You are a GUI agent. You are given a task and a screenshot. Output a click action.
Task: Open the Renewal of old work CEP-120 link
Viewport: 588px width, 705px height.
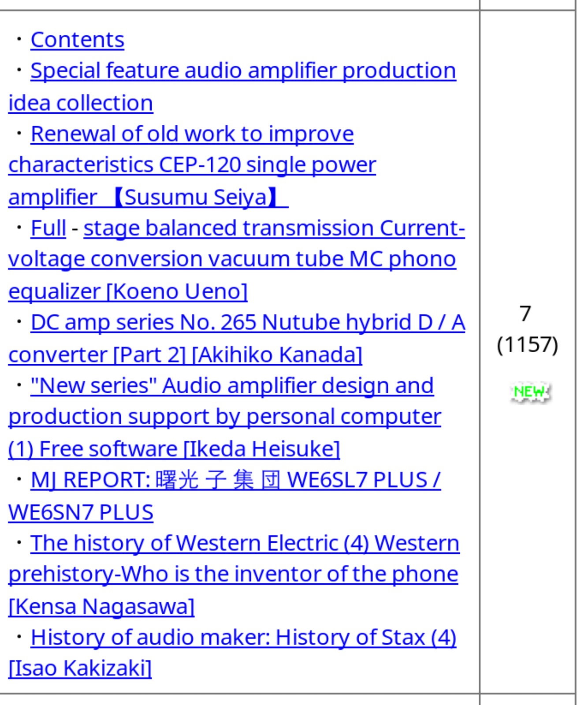coord(192,134)
